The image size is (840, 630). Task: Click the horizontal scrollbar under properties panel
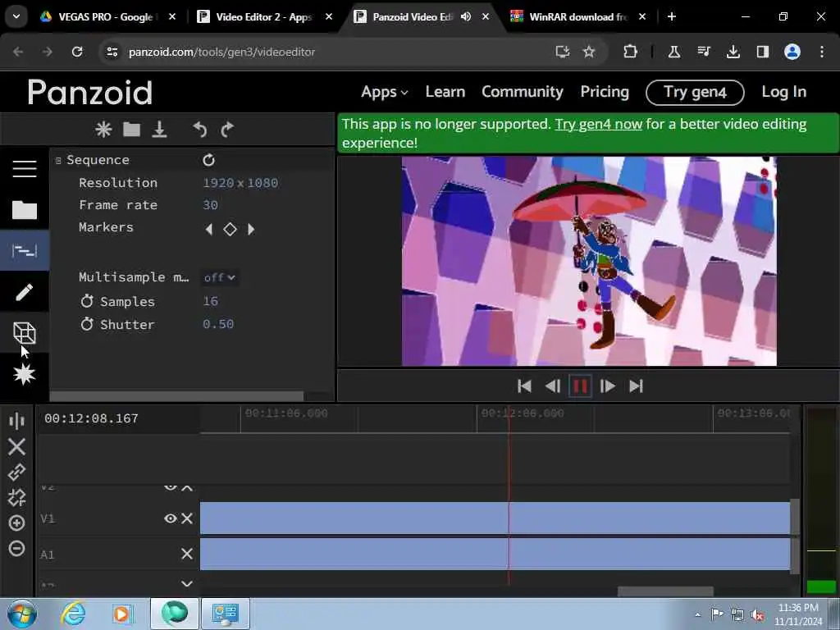pyautogui.click(x=176, y=396)
